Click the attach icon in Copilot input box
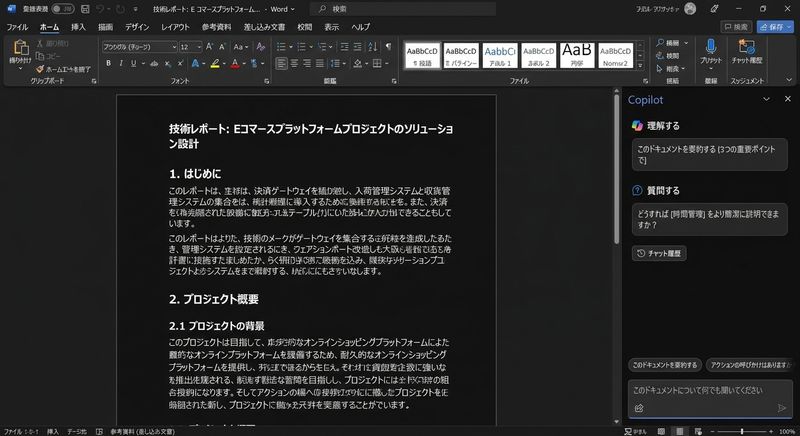 [x=639, y=407]
